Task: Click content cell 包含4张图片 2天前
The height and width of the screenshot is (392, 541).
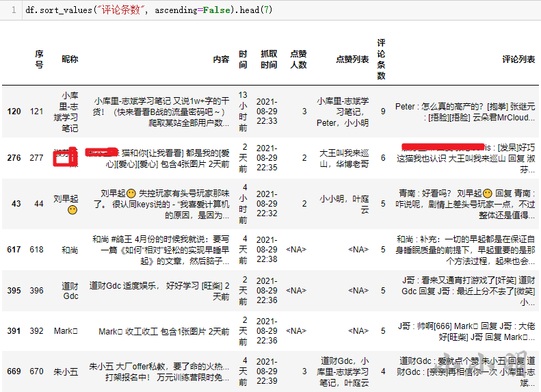Action: [158, 159]
